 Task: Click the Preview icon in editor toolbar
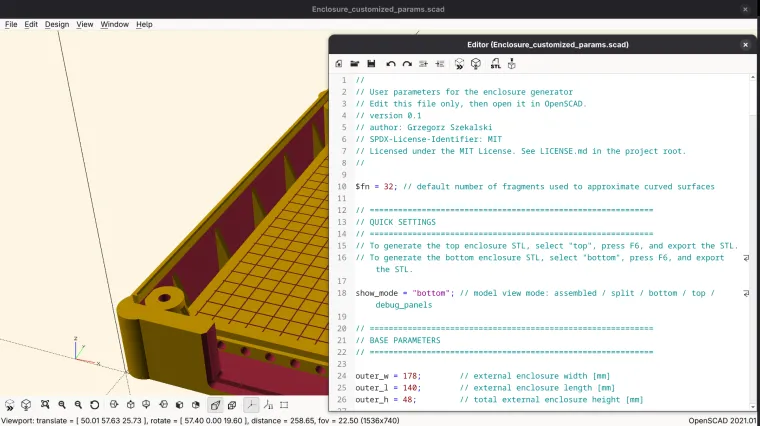click(x=459, y=64)
